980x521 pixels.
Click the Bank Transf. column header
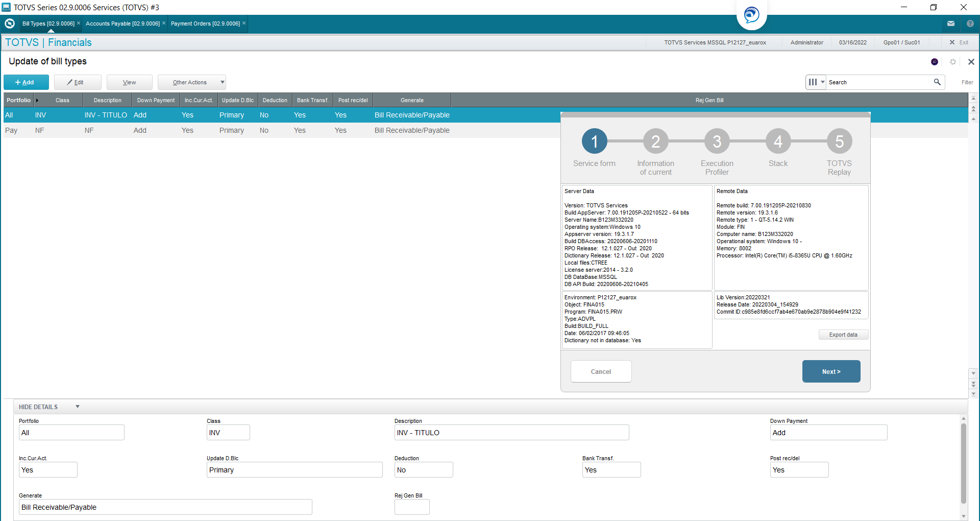click(313, 100)
